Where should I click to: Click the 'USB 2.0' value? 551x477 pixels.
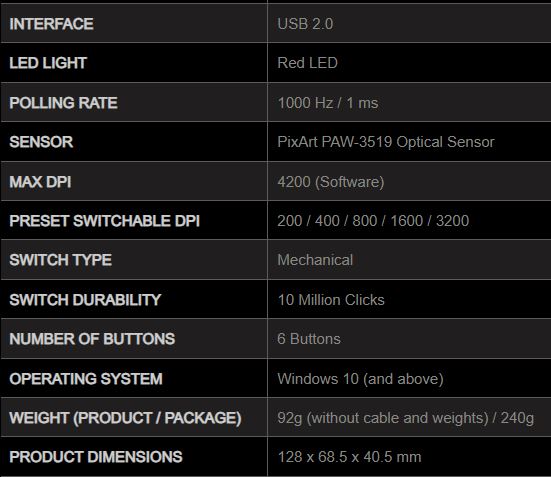305,24
